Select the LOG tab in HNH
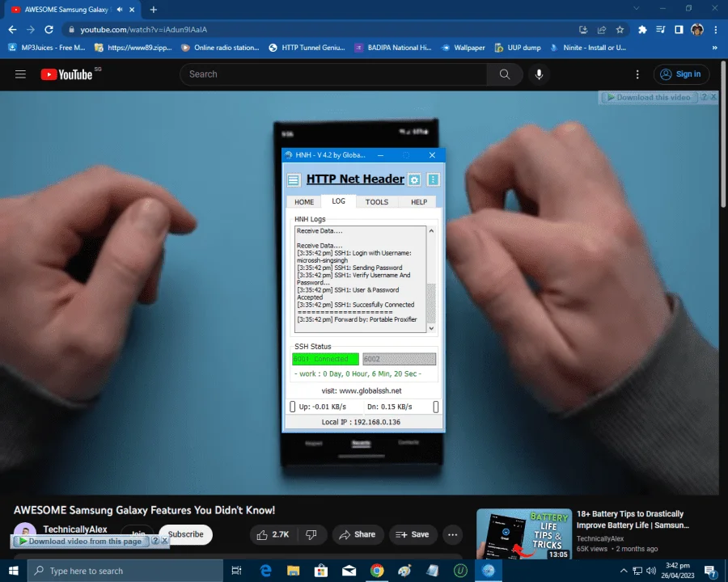 [338, 201]
